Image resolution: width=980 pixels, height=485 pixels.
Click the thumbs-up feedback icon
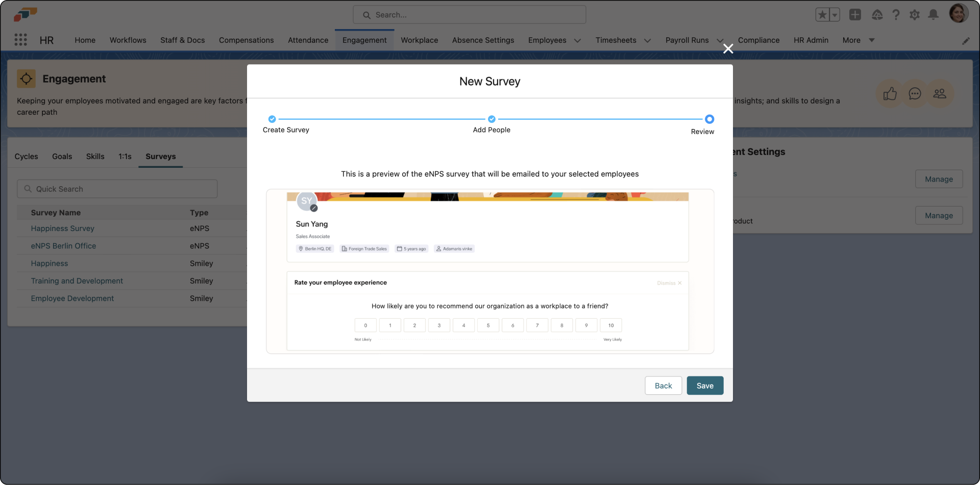[890, 93]
